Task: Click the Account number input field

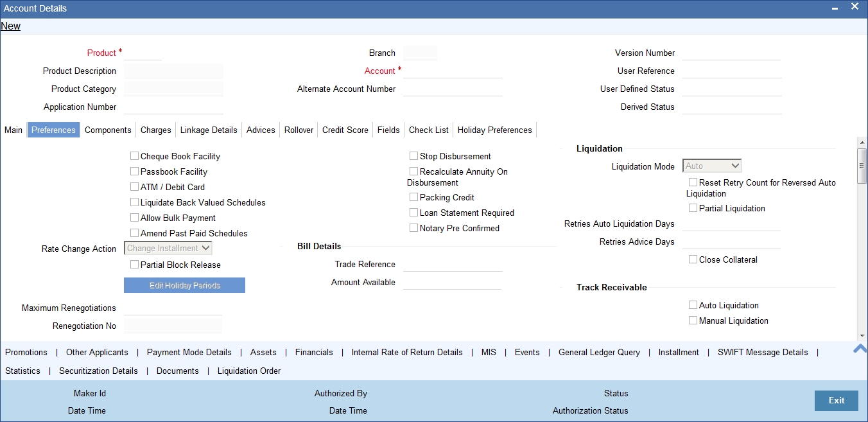Action: [453, 71]
